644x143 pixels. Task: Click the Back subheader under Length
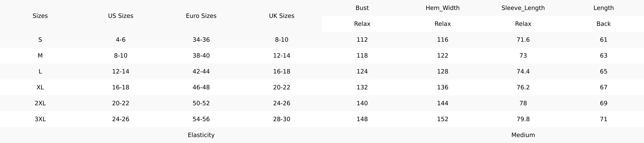click(x=603, y=24)
